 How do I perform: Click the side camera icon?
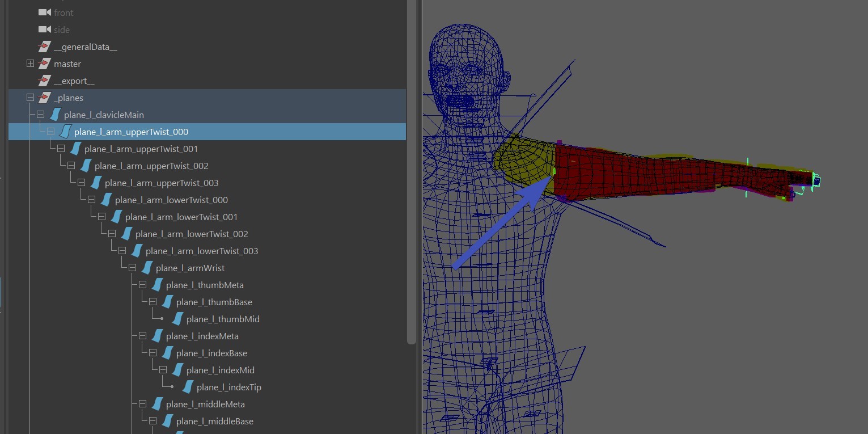(44, 30)
